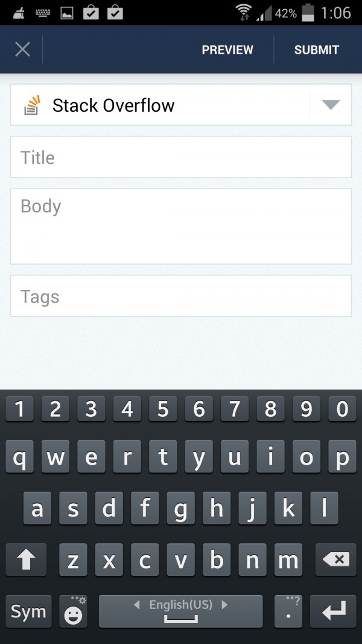Toggle the Shift key on the keyboard
362x644 pixels.
point(26,559)
